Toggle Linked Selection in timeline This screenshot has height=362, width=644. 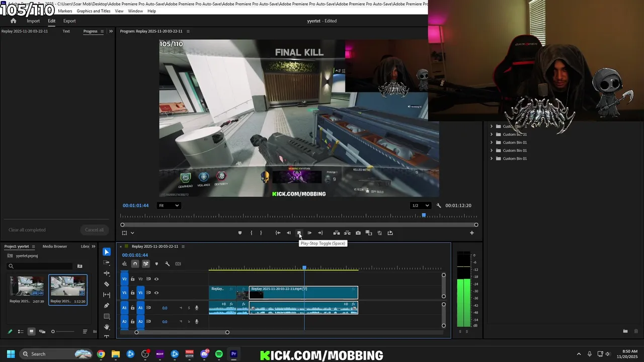click(146, 264)
